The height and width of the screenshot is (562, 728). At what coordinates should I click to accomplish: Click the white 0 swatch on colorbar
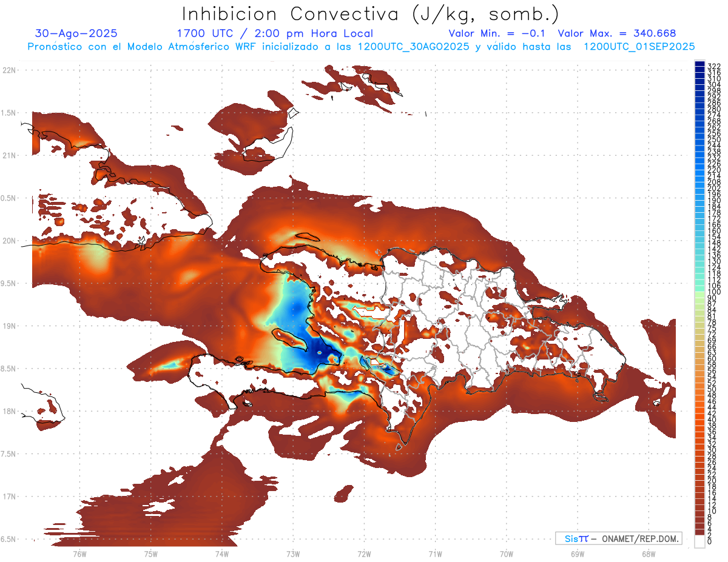pyautogui.click(x=699, y=541)
